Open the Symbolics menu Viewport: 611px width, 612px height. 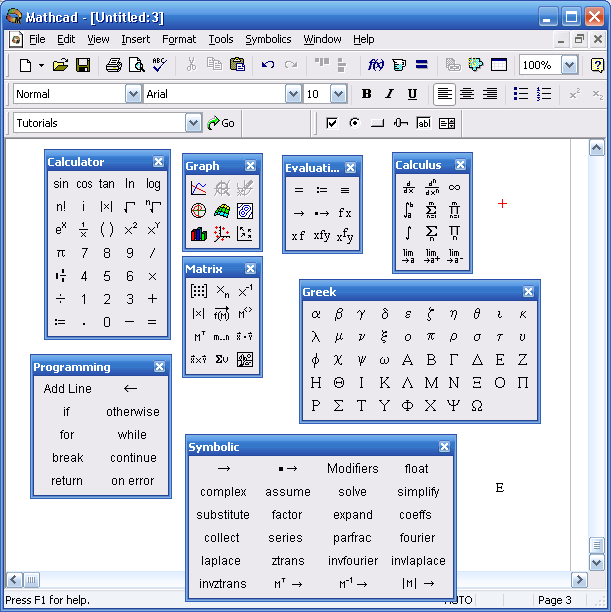[268, 39]
